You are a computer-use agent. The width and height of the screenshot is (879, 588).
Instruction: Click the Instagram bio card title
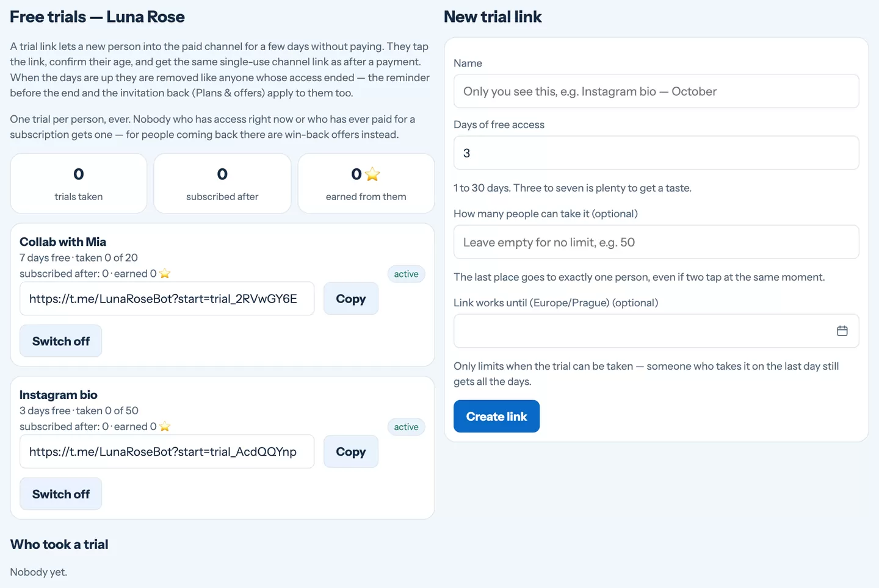coord(59,395)
